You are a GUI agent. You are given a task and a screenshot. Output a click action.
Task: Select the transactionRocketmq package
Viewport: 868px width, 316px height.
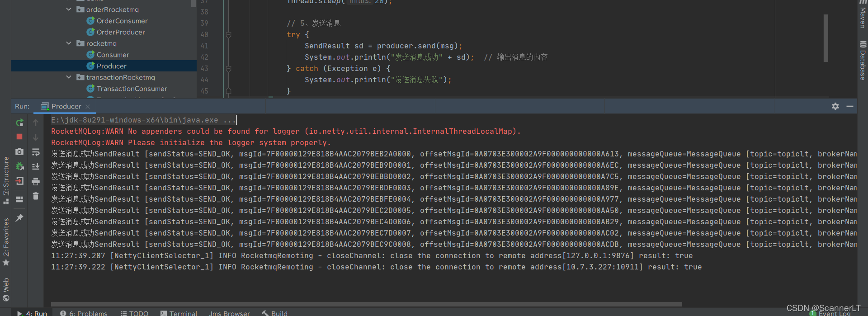120,77
